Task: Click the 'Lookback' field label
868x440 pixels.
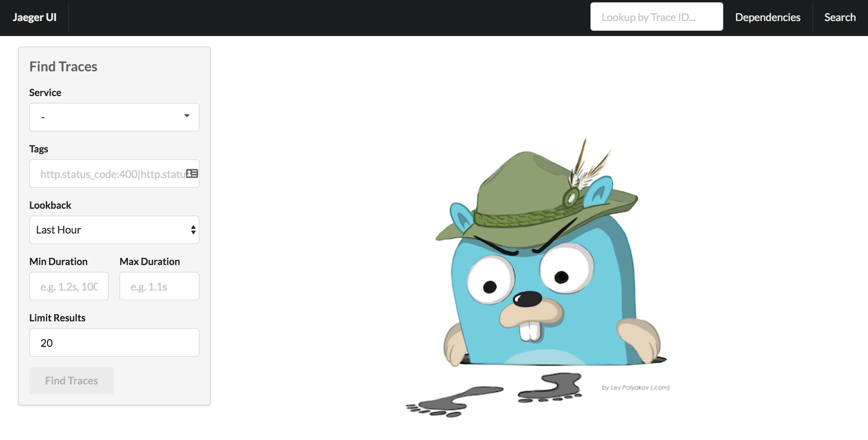Action: tap(50, 205)
